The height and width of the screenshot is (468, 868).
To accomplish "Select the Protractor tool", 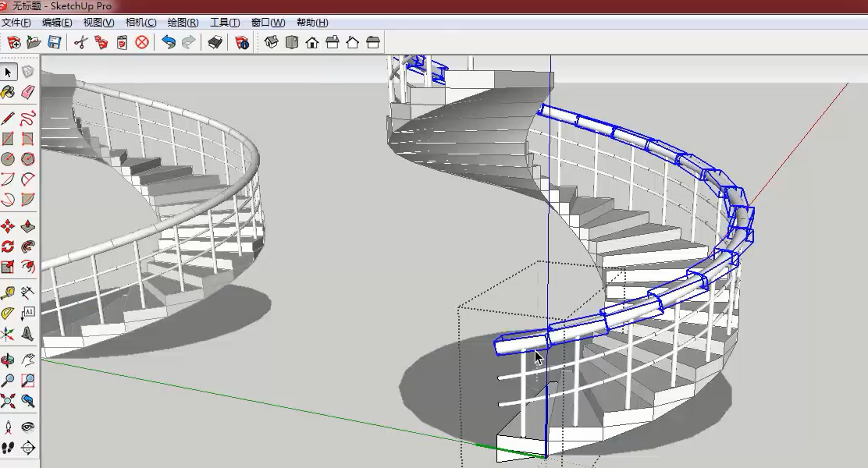I will [8, 314].
